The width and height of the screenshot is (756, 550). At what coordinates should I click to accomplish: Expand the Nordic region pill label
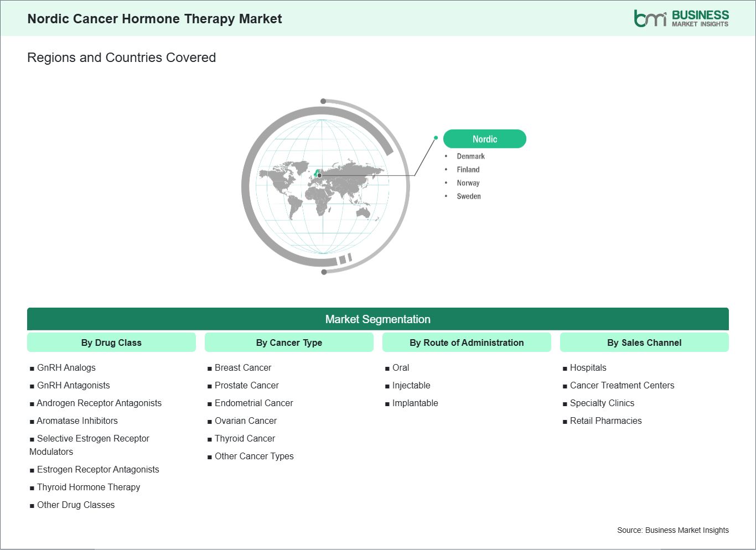(x=485, y=139)
